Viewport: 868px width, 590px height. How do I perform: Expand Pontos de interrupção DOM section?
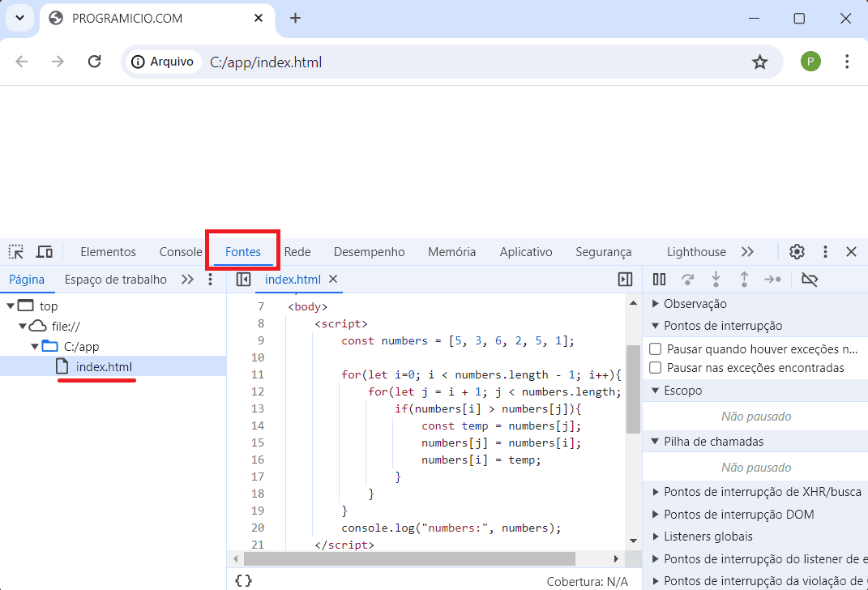click(x=655, y=515)
